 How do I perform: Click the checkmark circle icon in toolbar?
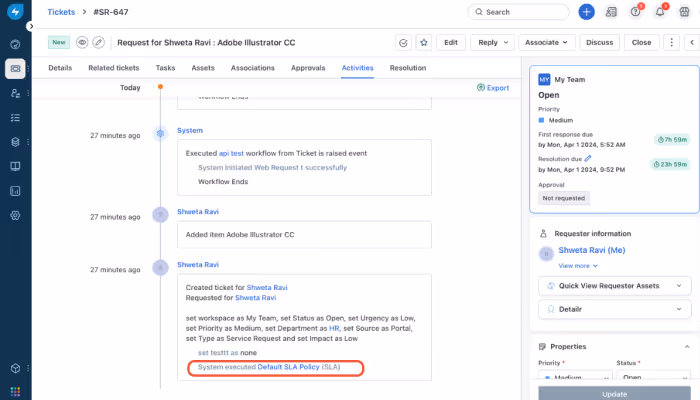[x=404, y=42]
